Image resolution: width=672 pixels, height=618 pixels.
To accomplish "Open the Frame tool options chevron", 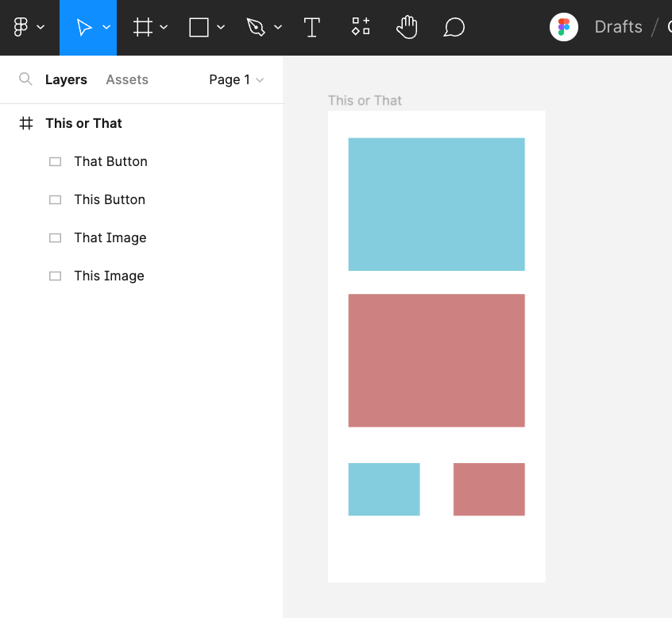I will tap(164, 27).
